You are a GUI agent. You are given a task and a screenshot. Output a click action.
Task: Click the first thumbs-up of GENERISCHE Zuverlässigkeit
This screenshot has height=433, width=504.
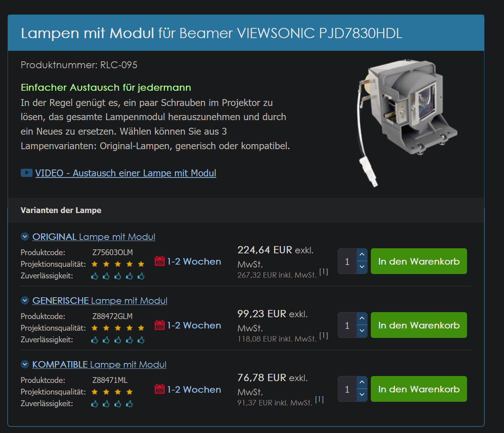pyautogui.click(x=95, y=340)
